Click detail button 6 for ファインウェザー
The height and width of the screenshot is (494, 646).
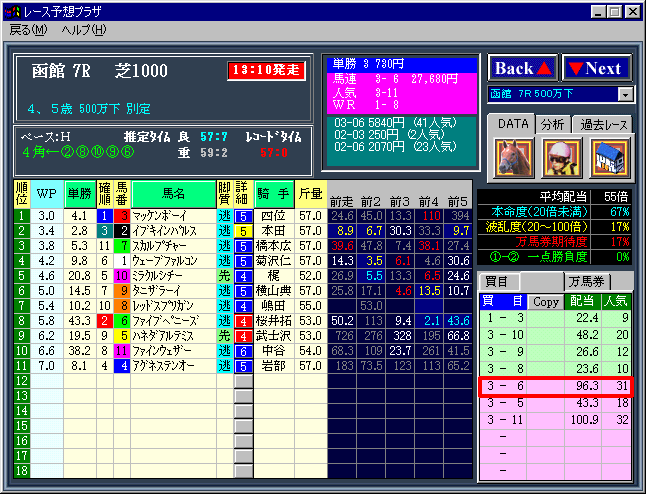[x=242, y=350]
